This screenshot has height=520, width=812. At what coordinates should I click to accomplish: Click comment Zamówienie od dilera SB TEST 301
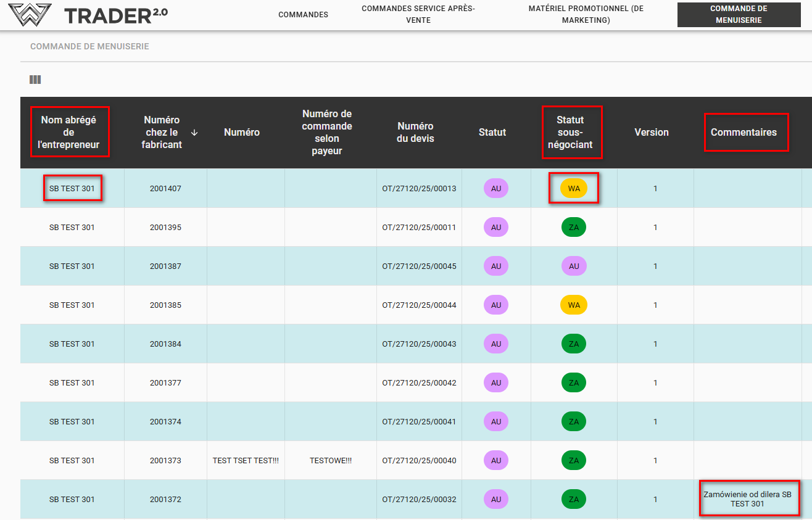coord(747,499)
